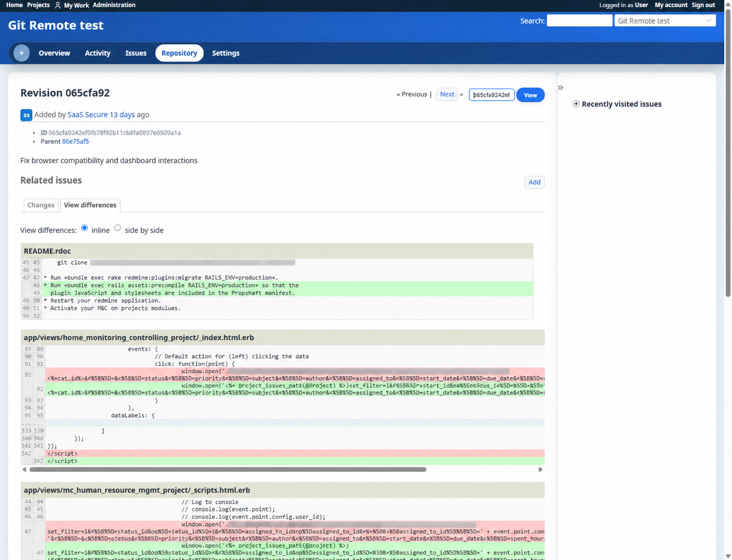The width and height of the screenshot is (732, 560).
Task: Open the Repository tab
Action: click(x=179, y=53)
